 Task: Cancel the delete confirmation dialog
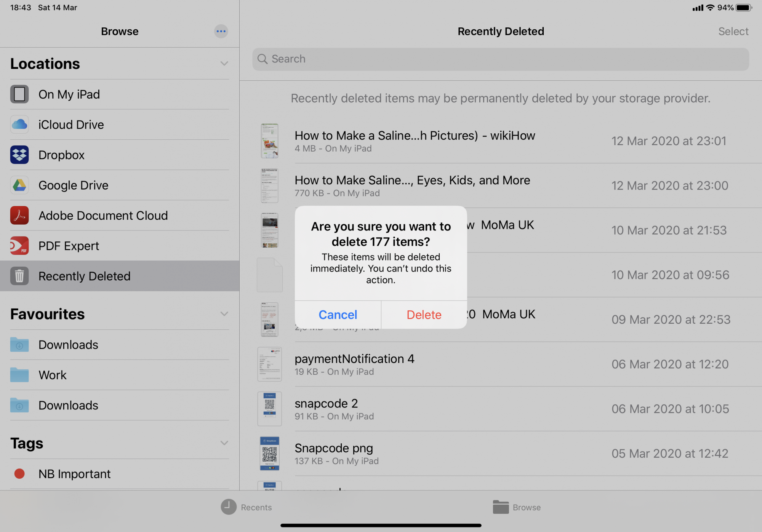(x=338, y=315)
